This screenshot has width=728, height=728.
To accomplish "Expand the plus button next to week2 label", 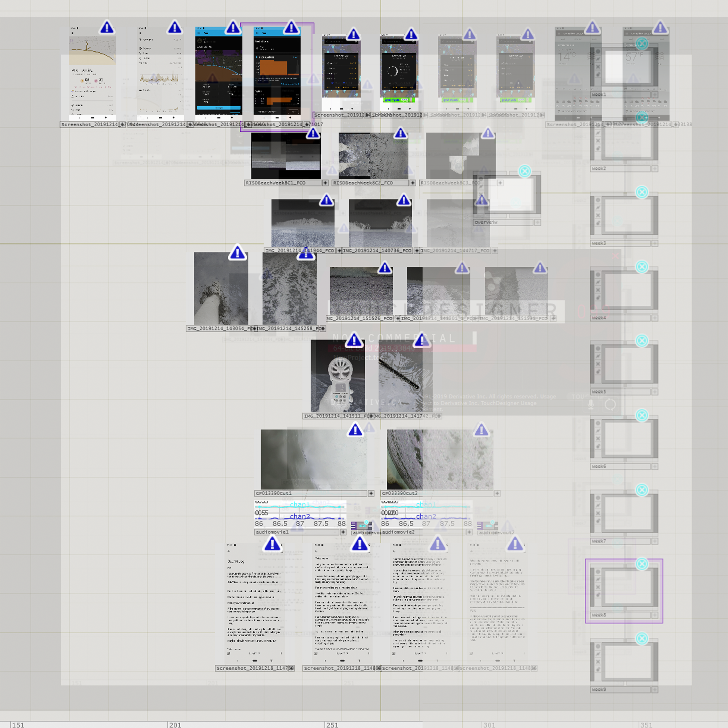I will click(x=655, y=169).
